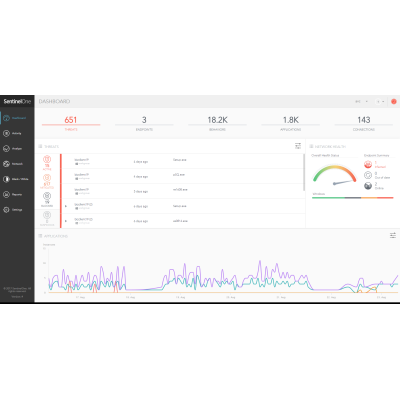Click the Overall Health Status gauge
Screen dimensions: 400x400
click(335, 175)
